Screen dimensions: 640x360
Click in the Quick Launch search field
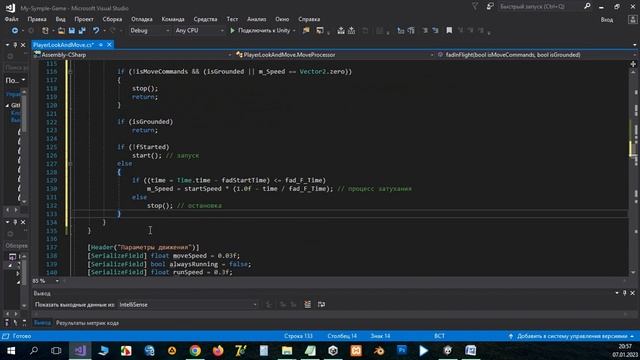(539, 7)
